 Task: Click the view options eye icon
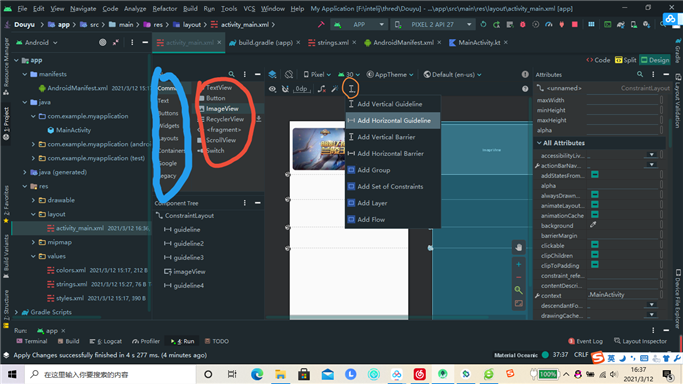272,89
